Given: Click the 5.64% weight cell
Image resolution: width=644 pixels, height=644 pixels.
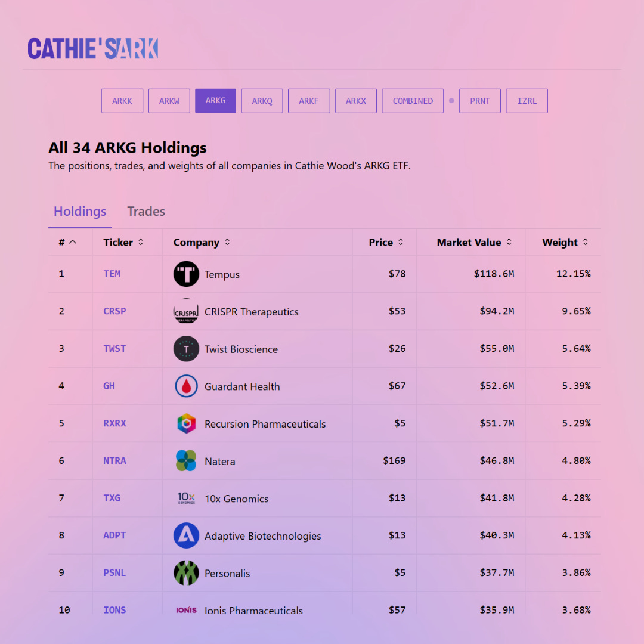Looking at the screenshot, I should 576,349.
